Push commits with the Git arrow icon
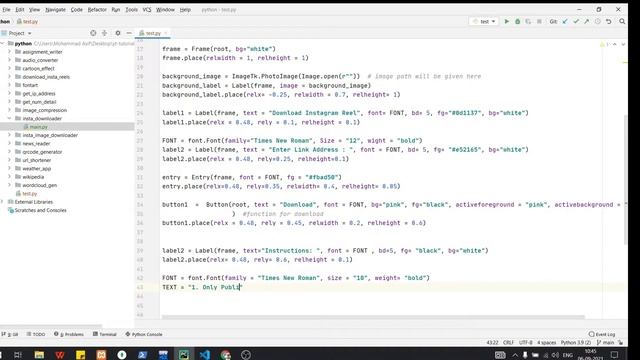The height and width of the screenshot is (360, 640). pyautogui.click(x=587, y=21)
